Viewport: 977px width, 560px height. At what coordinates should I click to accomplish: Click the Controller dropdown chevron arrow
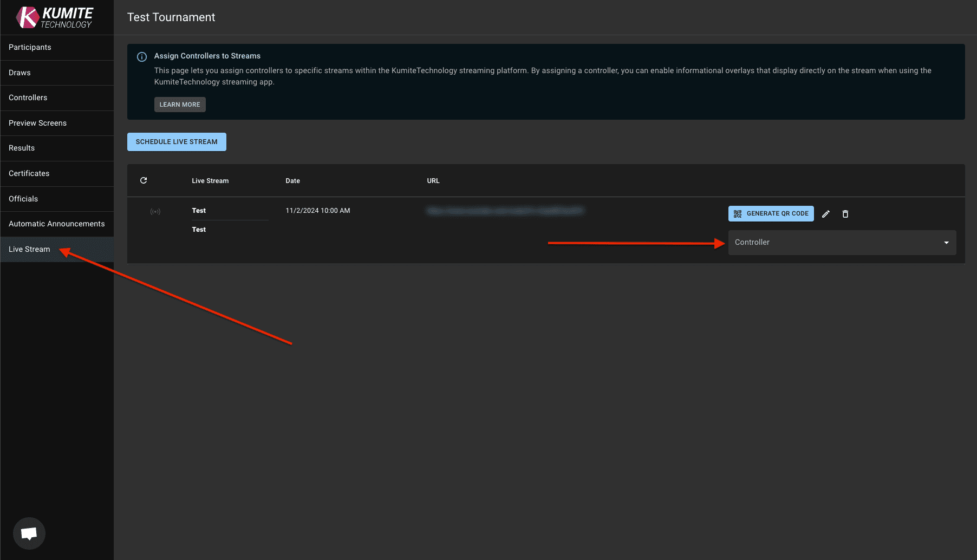click(947, 243)
